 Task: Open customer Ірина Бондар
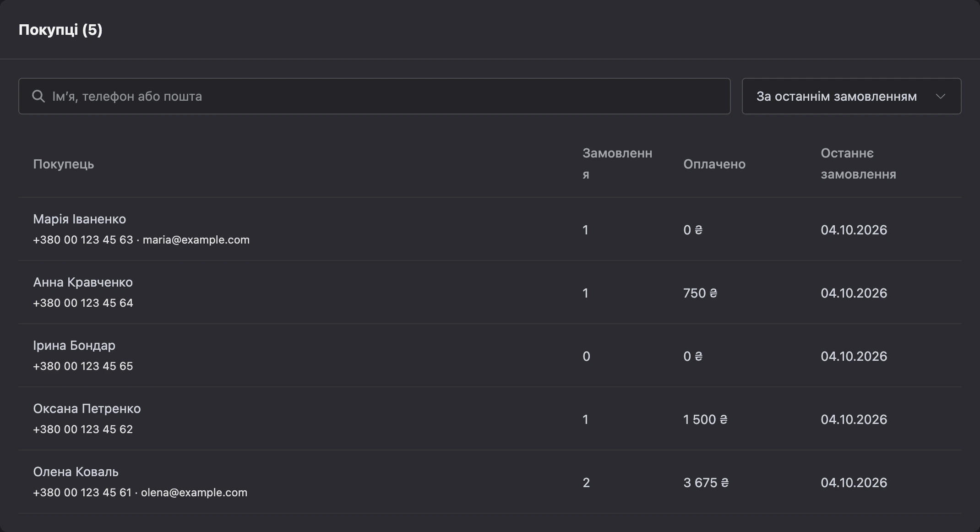74,345
